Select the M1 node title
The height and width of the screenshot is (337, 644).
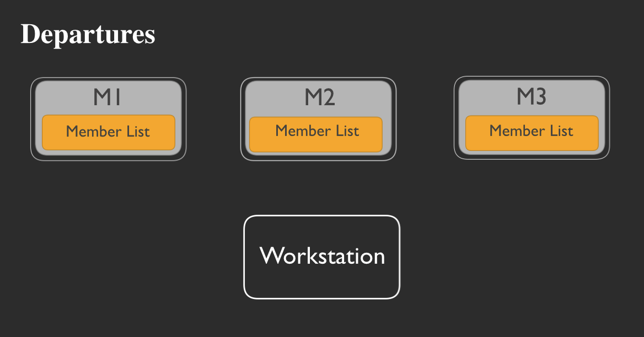(107, 97)
